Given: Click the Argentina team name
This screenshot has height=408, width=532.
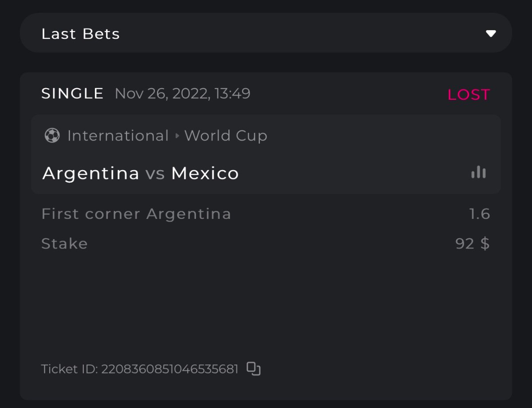Looking at the screenshot, I should pyautogui.click(x=91, y=173).
